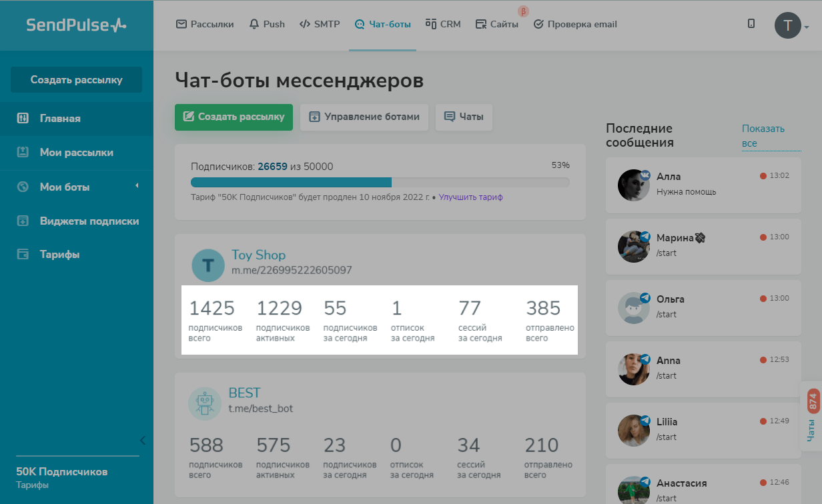Collapse the sidebar with the chevron

[142, 440]
